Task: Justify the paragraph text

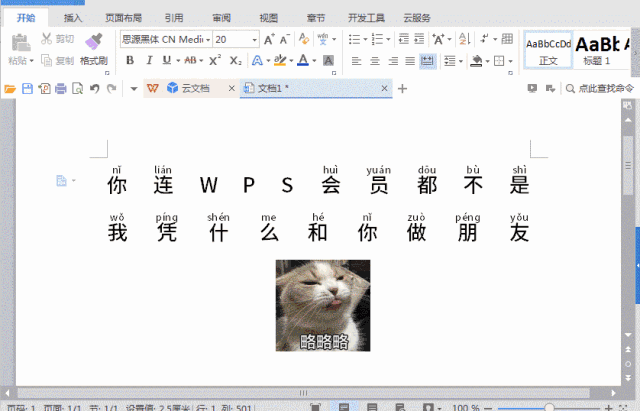Action: point(410,61)
